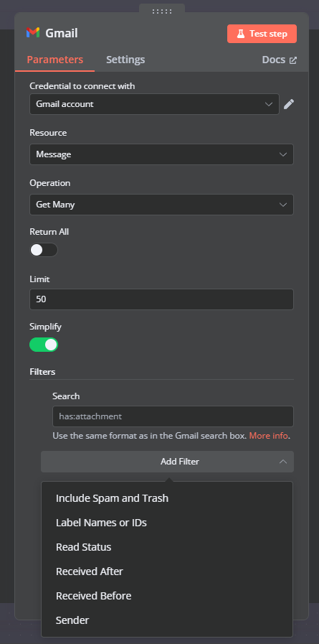
Task: Open the Gmail account credential dropdown
Action: (155, 104)
